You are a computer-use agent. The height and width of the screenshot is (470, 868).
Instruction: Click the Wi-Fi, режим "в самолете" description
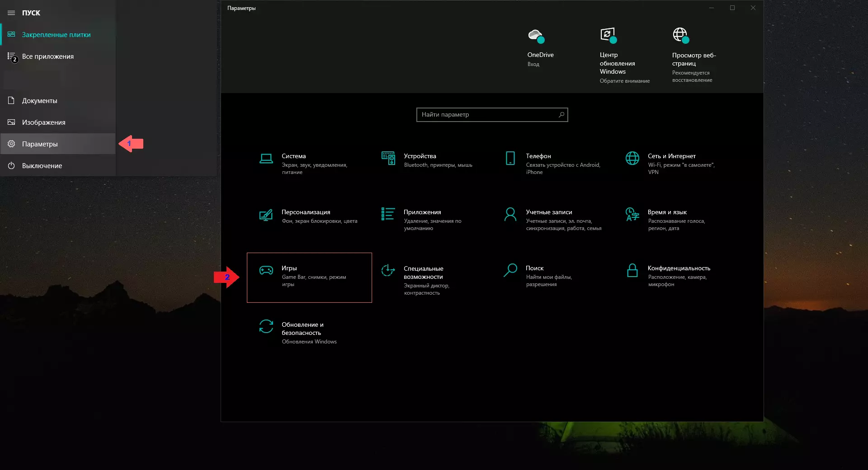pos(681,169)
